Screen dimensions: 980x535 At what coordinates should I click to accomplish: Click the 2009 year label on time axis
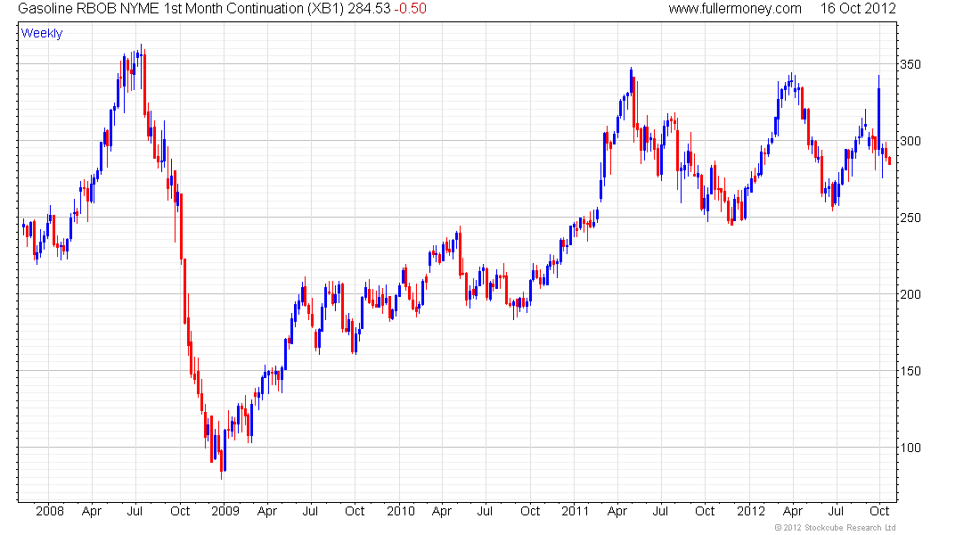pyautogui.click(x=225, y=511)
